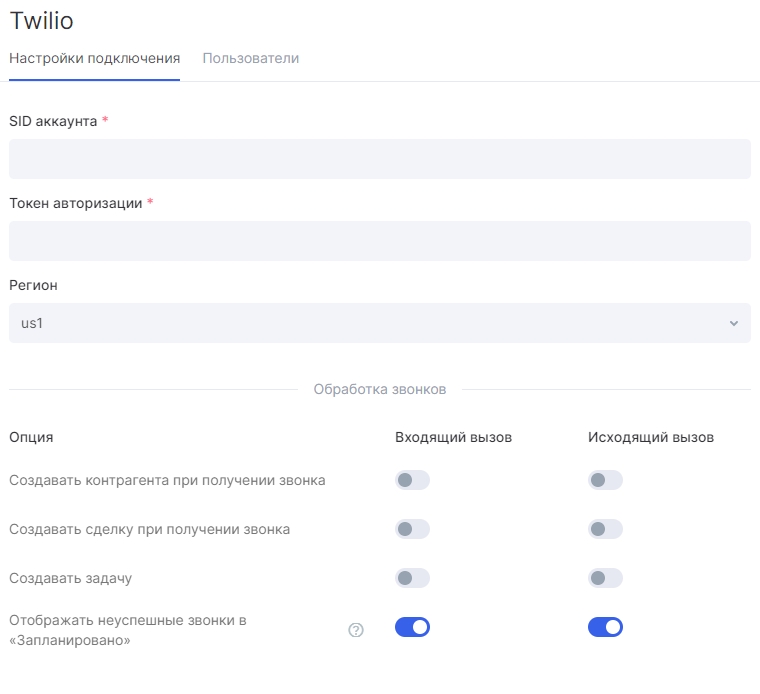The width and height of the screenshot is (760, 694).
Task: Disable incoming Отображать неуспешные звонки toggle
Action: (x=412, y=627)
